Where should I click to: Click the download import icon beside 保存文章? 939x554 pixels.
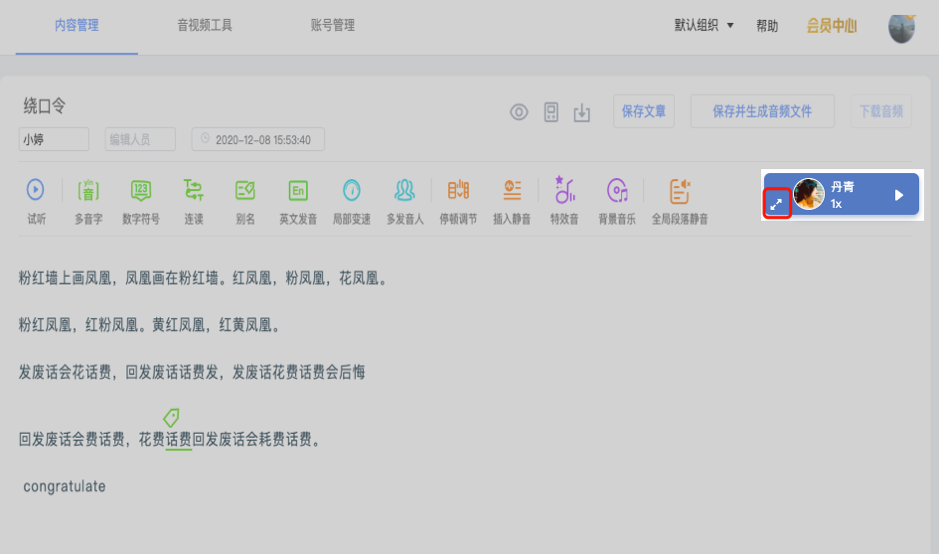[x=581, y=113]
